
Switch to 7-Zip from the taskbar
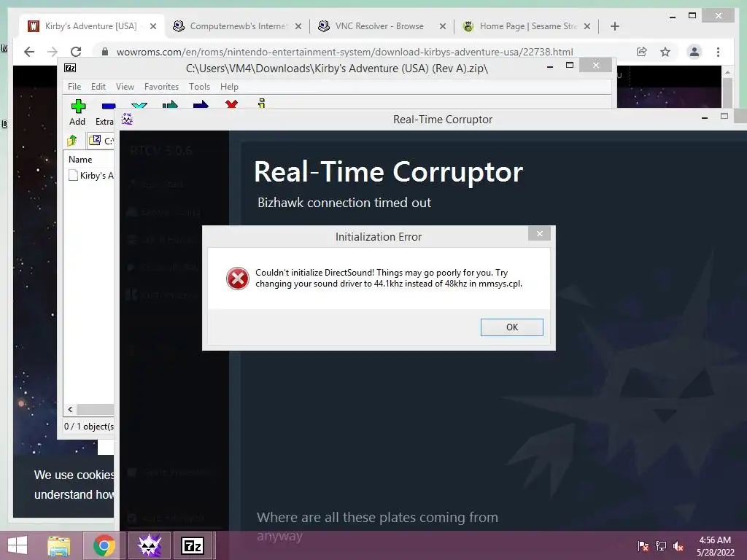point(193,545)
